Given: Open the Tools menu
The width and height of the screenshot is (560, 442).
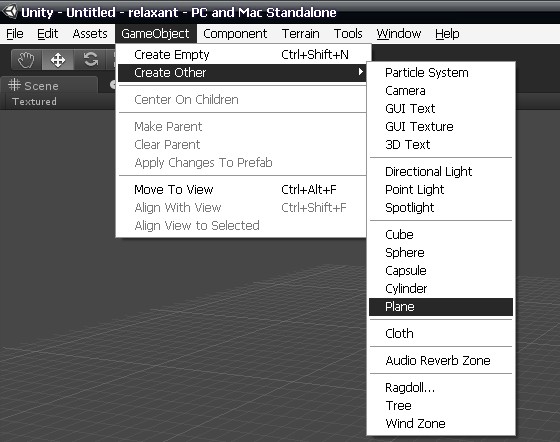Looking at the screenshot, I should tap(348, 34).
